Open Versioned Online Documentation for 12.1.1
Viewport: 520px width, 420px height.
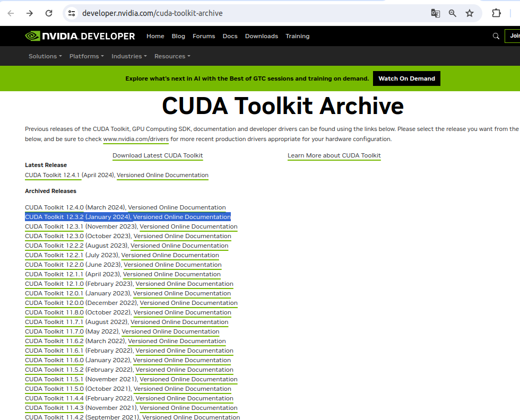click(172, 275)
